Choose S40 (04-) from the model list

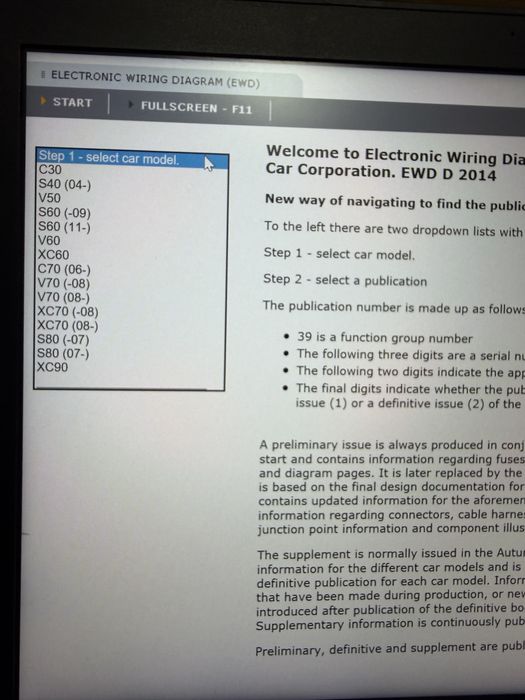(x=131, y=184)
